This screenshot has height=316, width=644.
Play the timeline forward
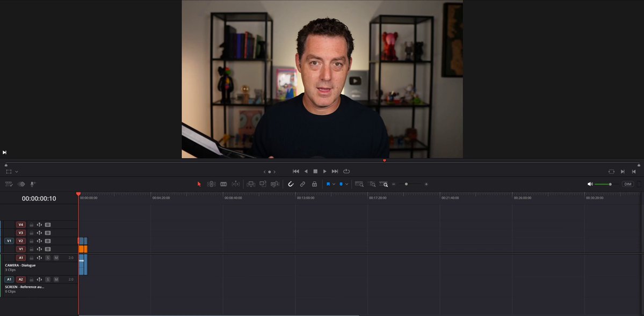click(325, 171)
